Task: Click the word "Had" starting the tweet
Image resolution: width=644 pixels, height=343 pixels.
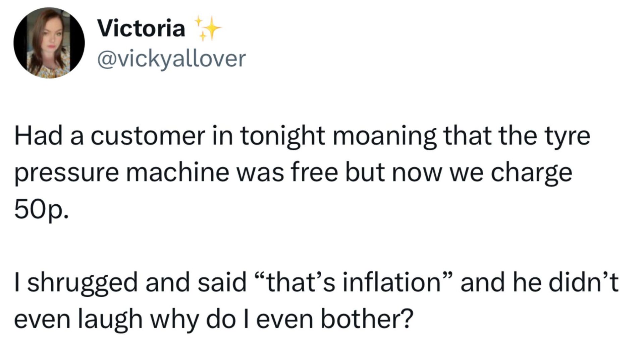Action: point(39,137)
